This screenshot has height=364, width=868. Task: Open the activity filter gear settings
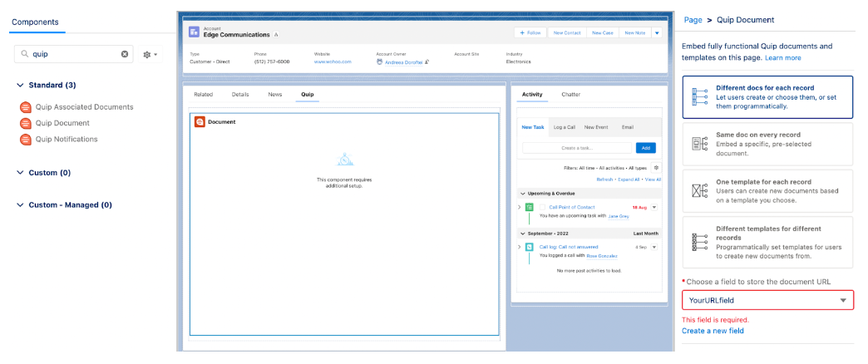pyautogui.click(x=656, y=167)
